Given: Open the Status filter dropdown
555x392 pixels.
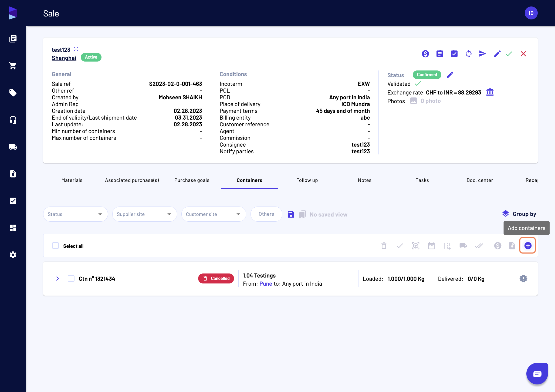Looking at the screenshot, I should [x=75, y=214].
